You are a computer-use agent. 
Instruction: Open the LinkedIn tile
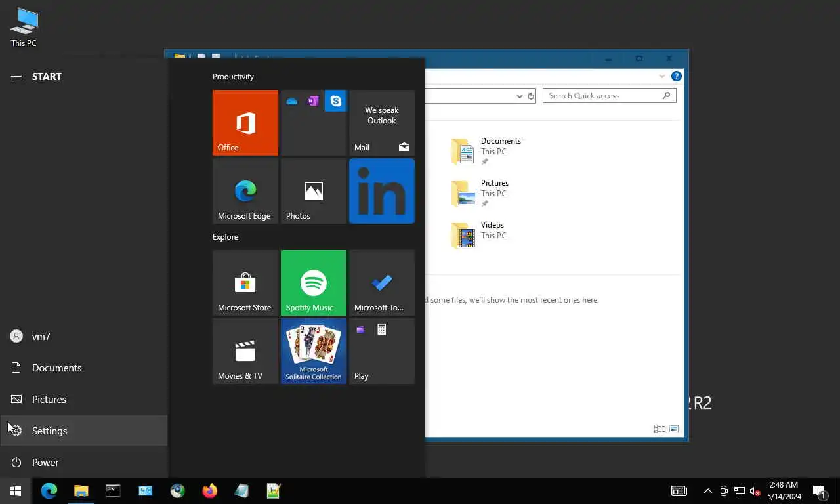pos(382,191)
